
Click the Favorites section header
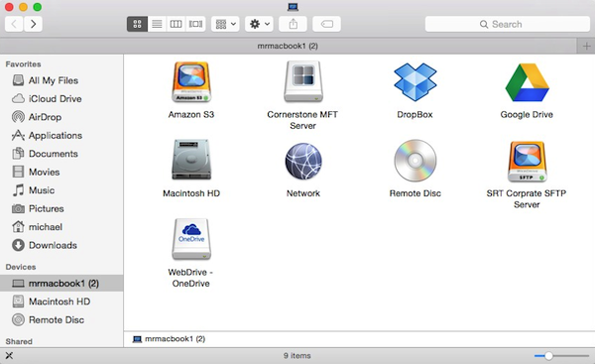[x=23, y=64]
